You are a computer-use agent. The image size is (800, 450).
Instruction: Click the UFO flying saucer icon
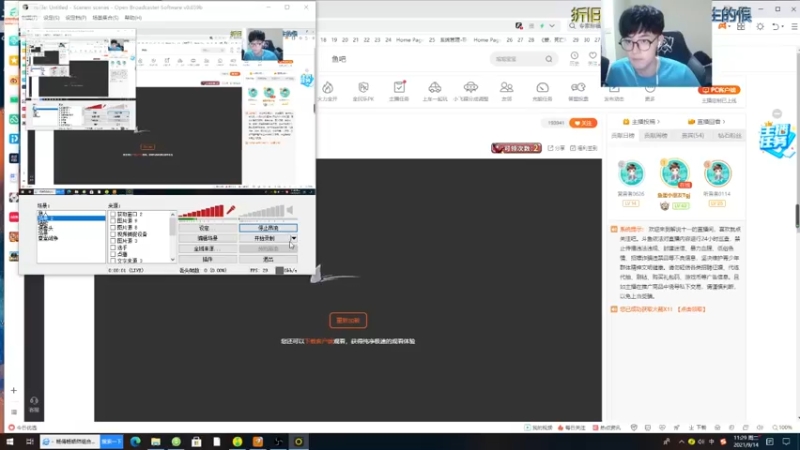470,87
